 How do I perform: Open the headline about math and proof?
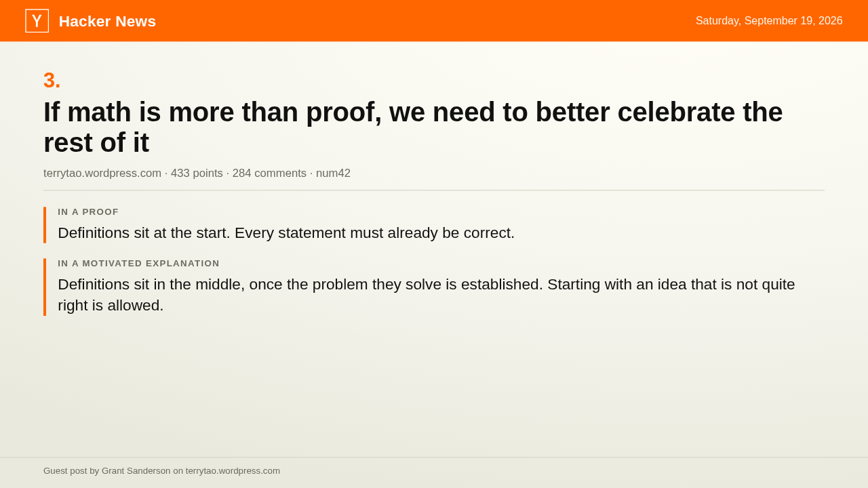tap(413, 127)
